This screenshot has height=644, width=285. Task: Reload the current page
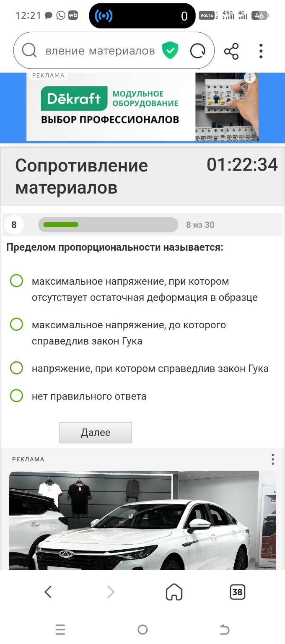point(198,50)
